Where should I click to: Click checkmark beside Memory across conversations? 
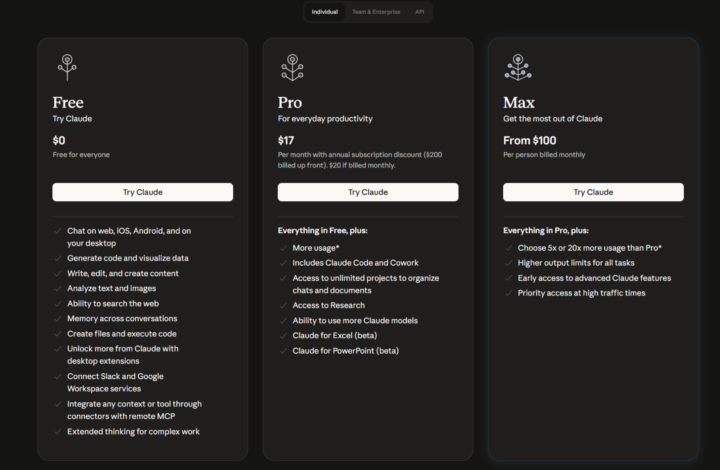click(x=58, y=319)
